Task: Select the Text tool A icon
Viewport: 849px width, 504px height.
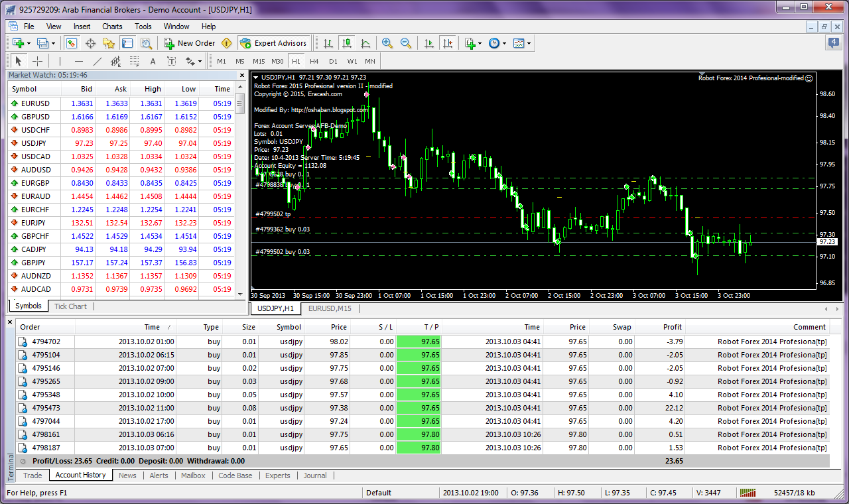Action: pyautogui.click(x=153, y=61)
